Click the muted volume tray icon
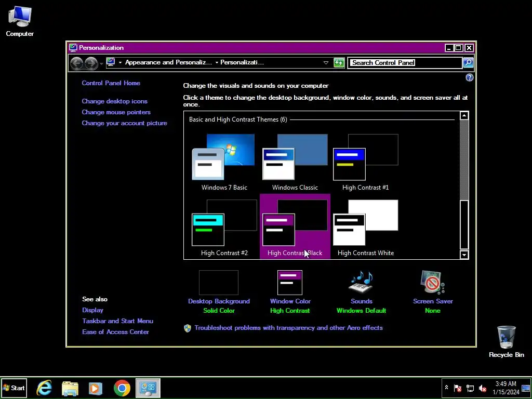The image size is (532, 399). pyautogui.click(x=482, y=388)
